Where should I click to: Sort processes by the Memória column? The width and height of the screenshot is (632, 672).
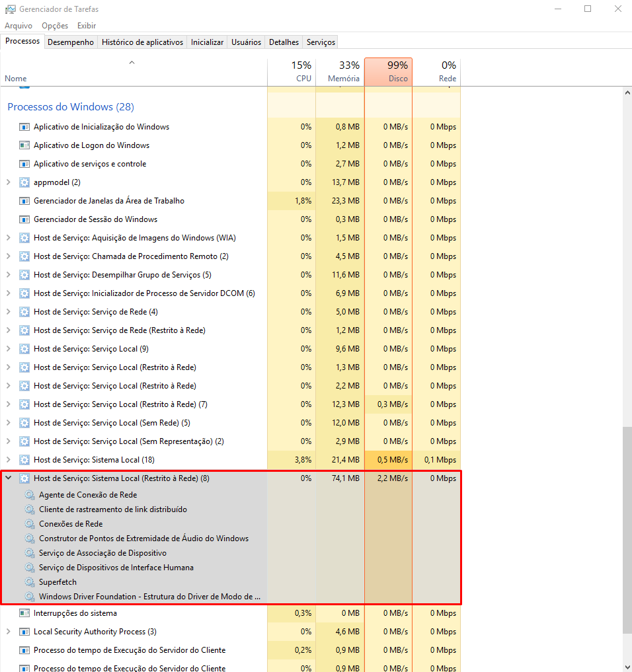[x=340, y=71]
